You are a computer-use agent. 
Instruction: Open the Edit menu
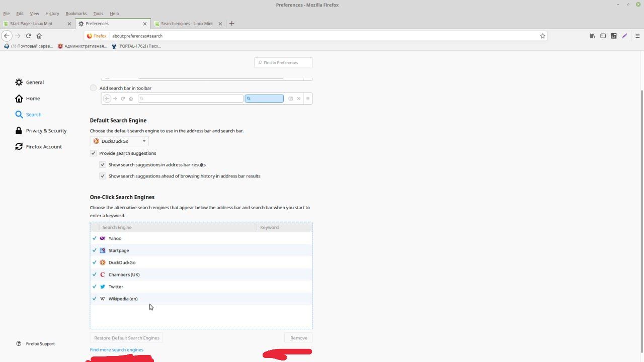pos(20,14)
